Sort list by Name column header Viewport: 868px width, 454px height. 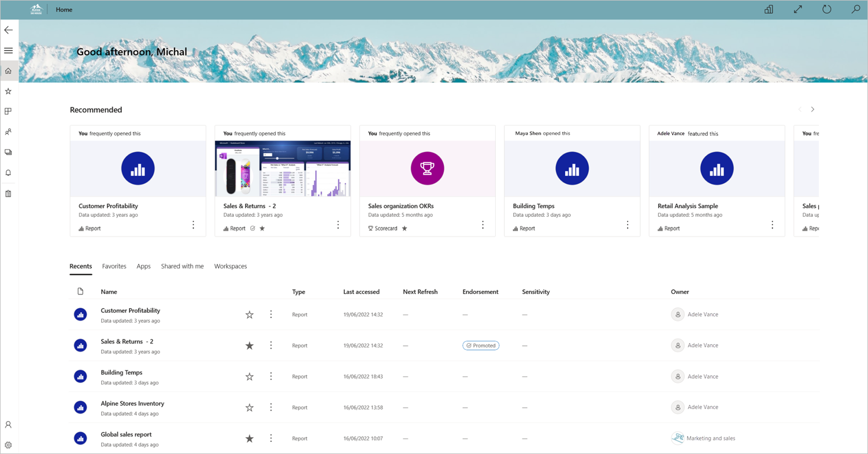[x=109, y=292]
